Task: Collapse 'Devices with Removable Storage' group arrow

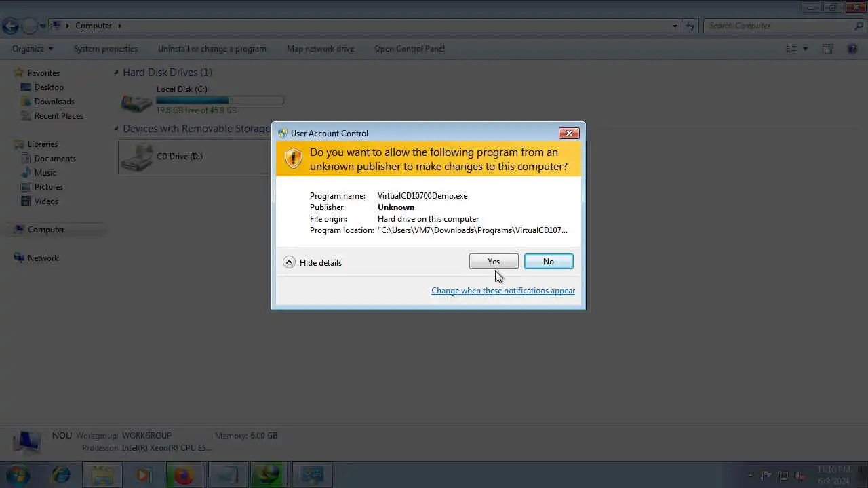Action: pyautogui.click(x=116, y=129)
